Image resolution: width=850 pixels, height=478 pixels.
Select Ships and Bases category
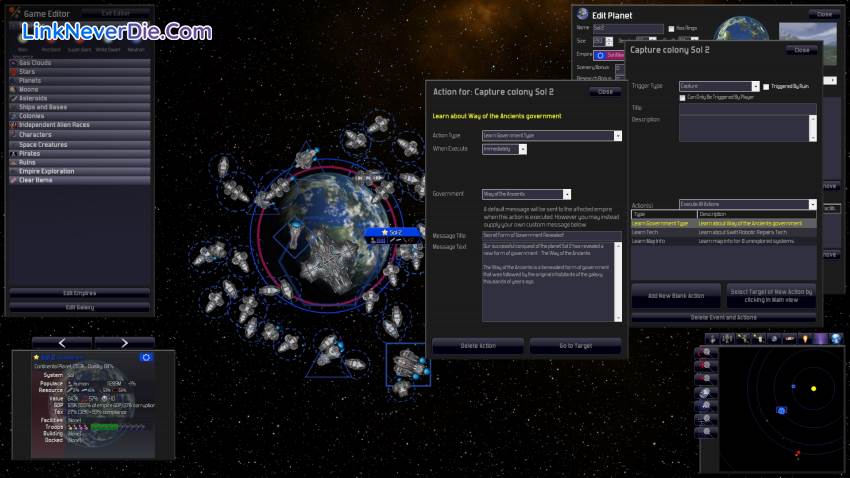(80, 107)
